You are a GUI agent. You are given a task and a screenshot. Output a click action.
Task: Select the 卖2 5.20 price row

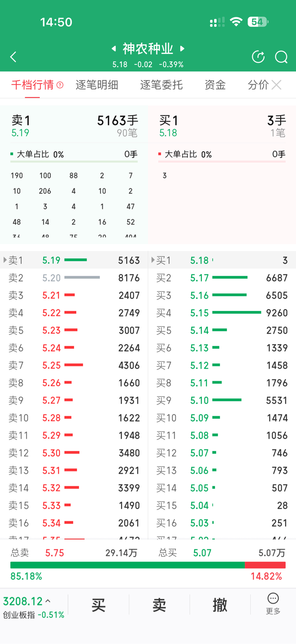[x=74, y=278]
